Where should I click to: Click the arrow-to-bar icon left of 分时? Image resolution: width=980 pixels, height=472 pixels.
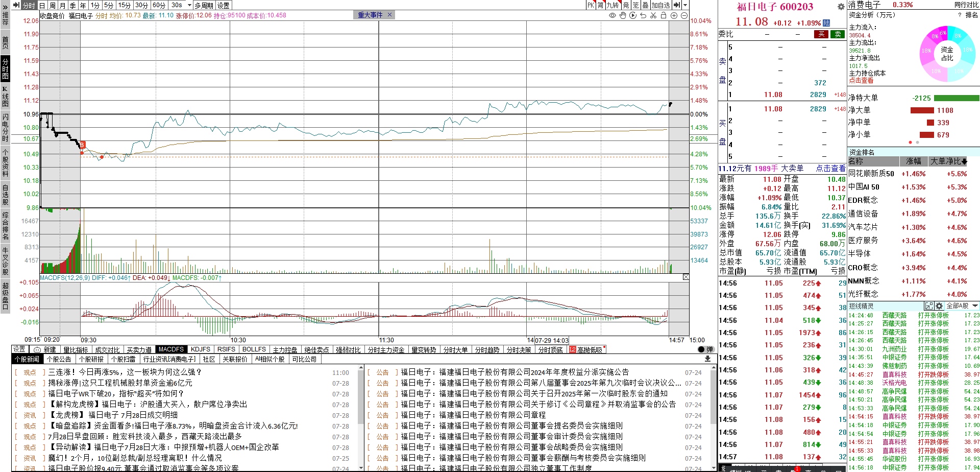point(16,5)
